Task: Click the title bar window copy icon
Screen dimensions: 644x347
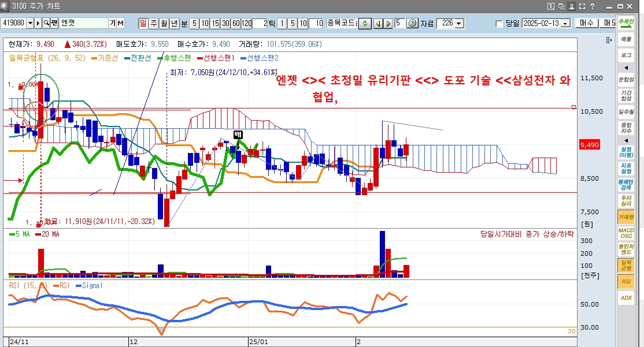Action: tap(561, 6)
